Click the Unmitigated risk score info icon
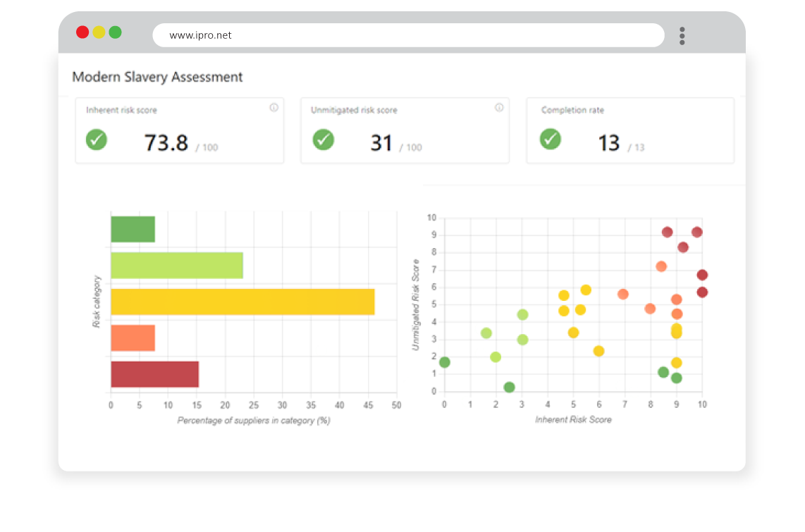Viewport: 805px width, 532px height. (499, 107)
